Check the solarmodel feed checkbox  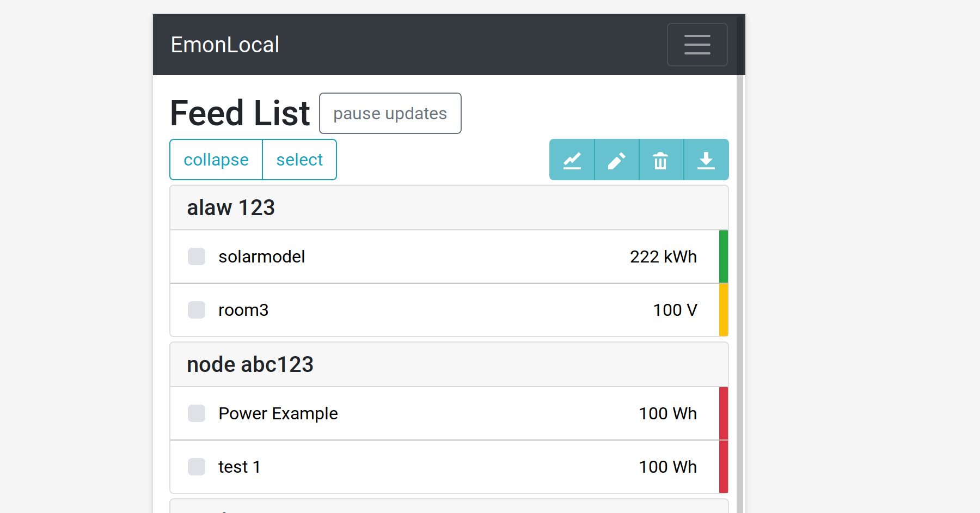(196, 256)
